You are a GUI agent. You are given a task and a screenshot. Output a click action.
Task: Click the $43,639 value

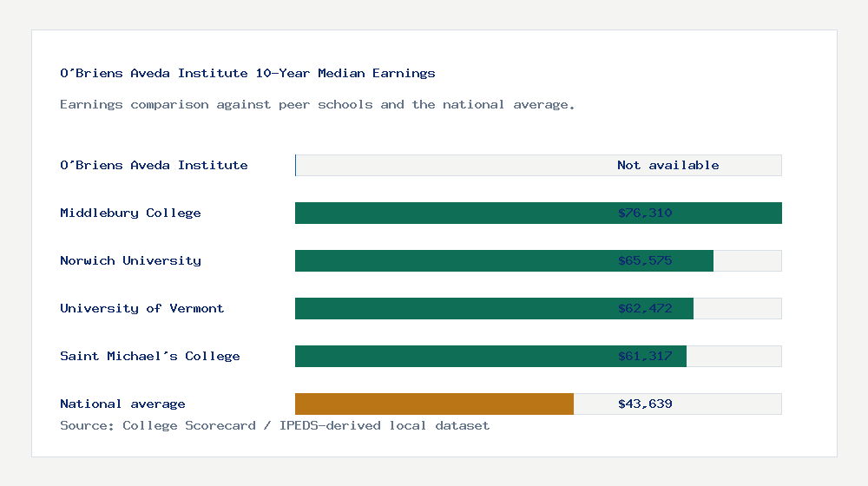pos(645,404)
